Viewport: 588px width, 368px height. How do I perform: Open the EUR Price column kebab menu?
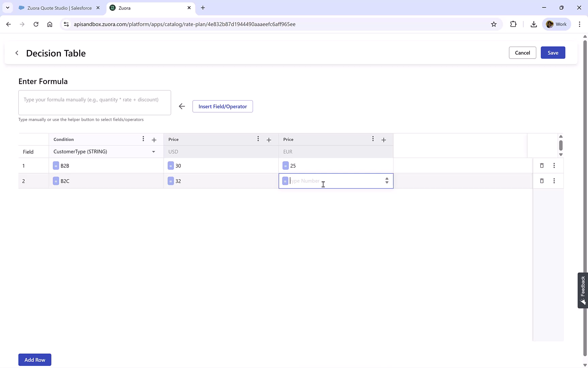point(373,139)
